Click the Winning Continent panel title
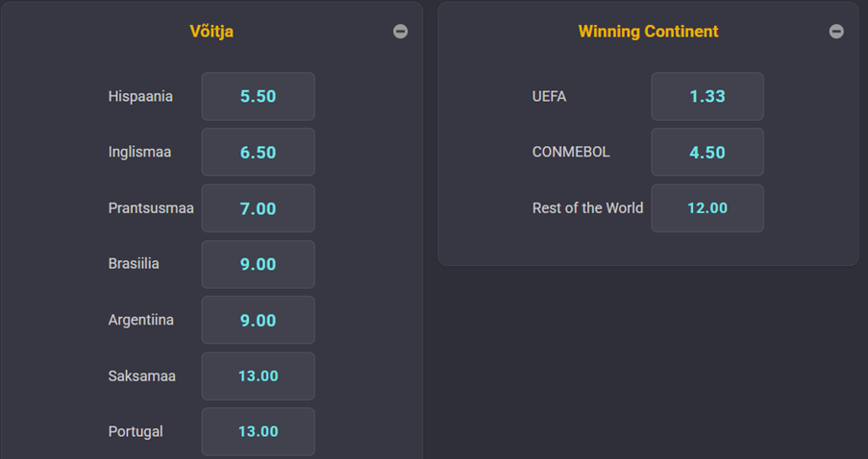 point(648,32)
